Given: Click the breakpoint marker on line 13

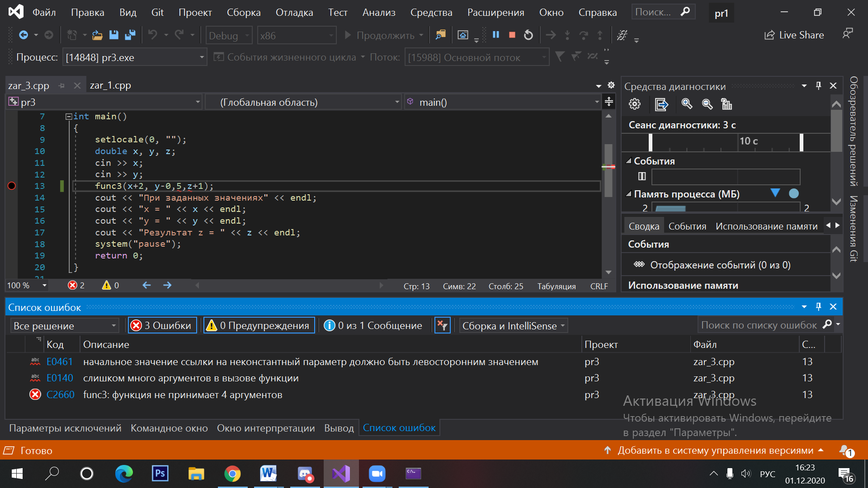Looking at the screenshot, I should (x=12, y=186).
